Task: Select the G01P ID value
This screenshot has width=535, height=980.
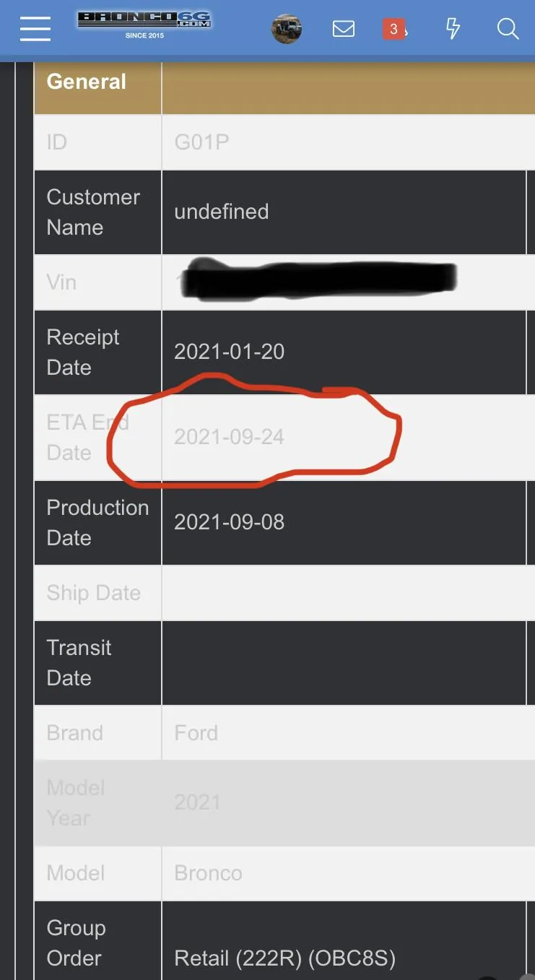Action: pyautogui.click(x=201, y=142)
